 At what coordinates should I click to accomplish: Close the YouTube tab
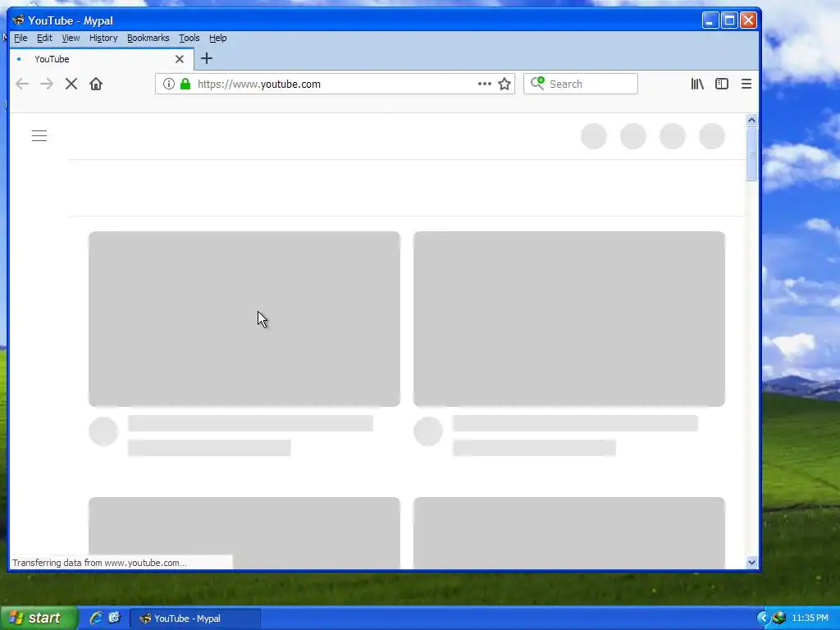(x=180, y=59)
